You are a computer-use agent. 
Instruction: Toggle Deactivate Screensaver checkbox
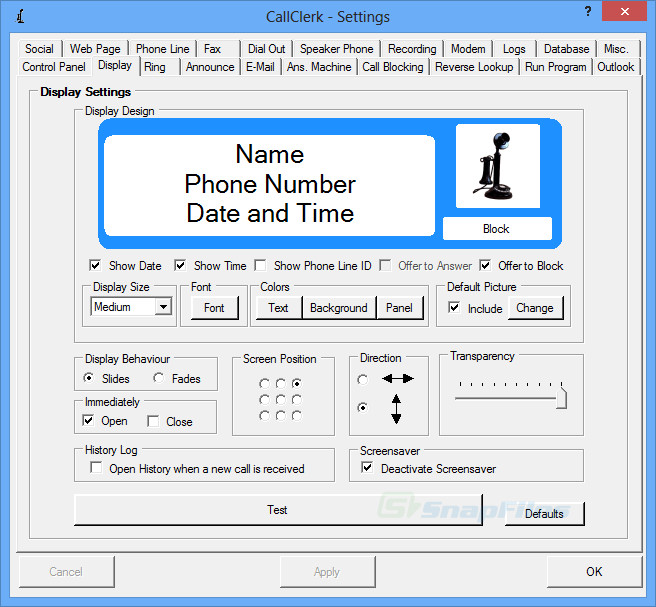click(x=367, y=467)
